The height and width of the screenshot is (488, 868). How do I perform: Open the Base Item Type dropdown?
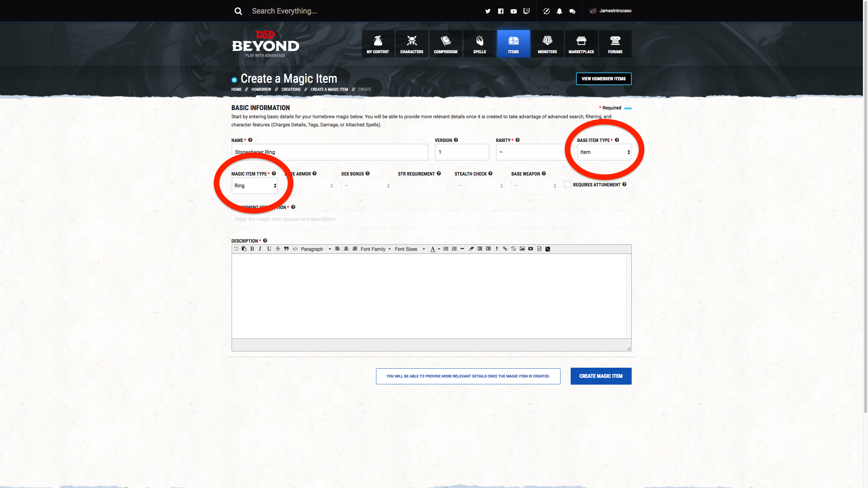point(604,152)
